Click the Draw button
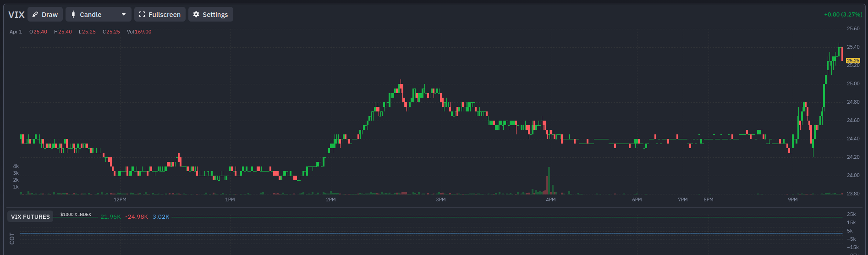The height and width of the screenshot is (255, 868). [x=45, y=14]
